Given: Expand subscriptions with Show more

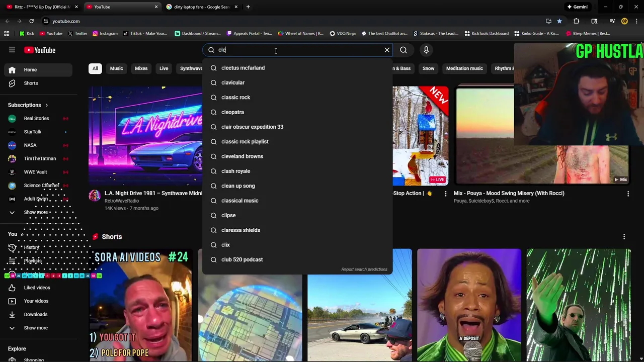Looking at the screenshot, I should point(38,212).
